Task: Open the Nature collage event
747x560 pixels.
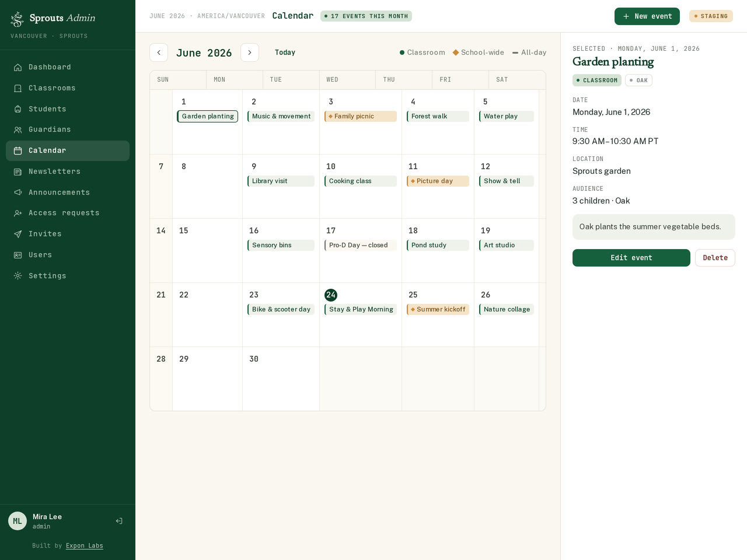Action: (507, 310)
